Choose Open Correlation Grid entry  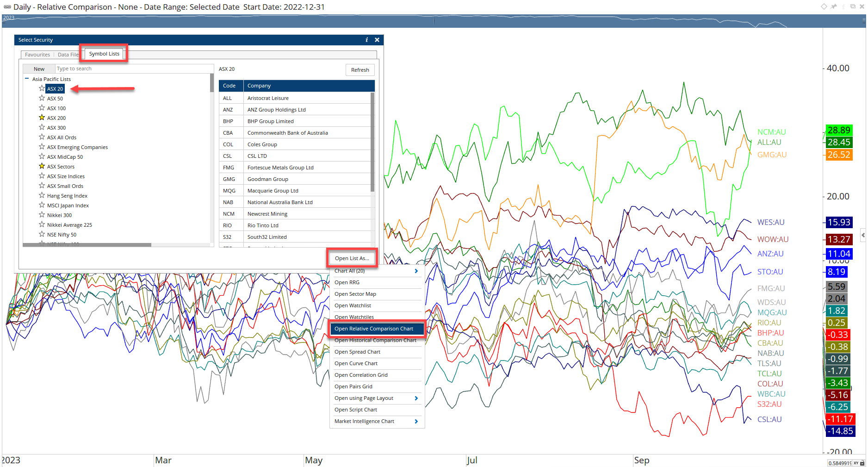click(377, 375)
